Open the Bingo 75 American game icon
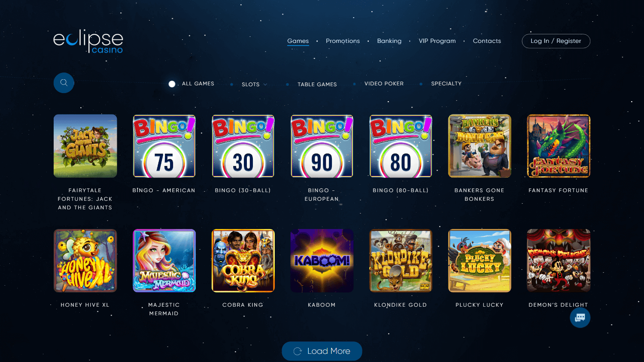This screenshot has height=362, width=644. (x=164, y=146)
